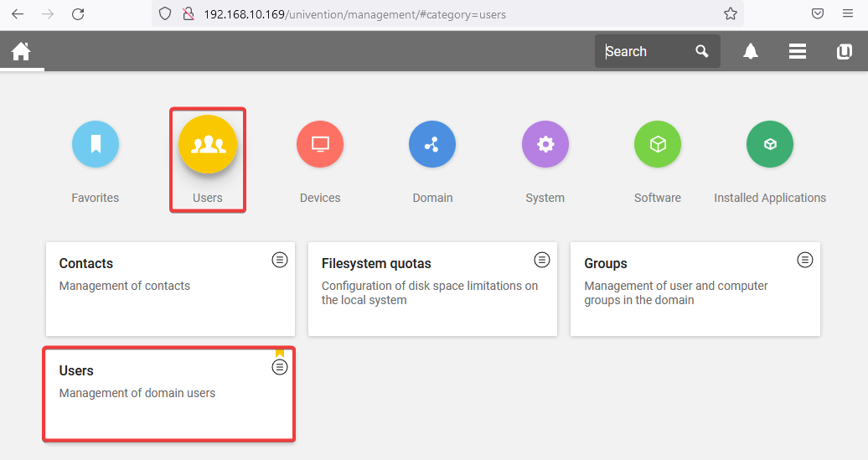Expand the Filesystem quotas tile context menu

542,260
